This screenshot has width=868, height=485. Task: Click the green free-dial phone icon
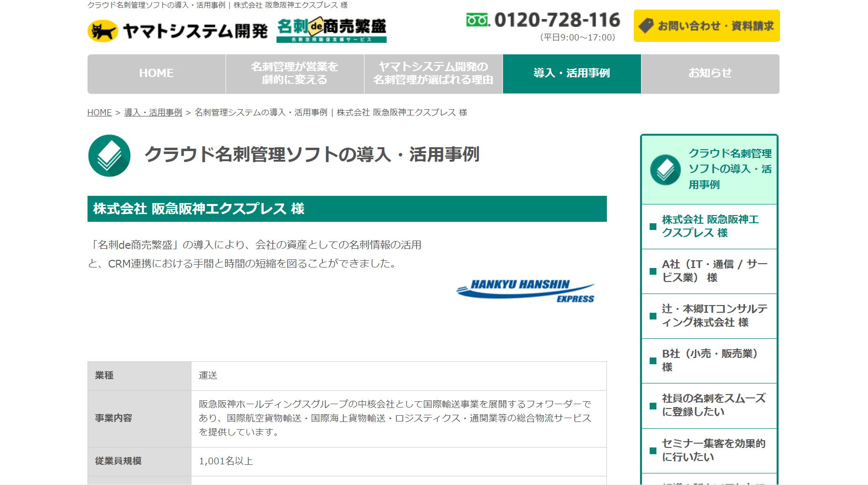point(478,20)
